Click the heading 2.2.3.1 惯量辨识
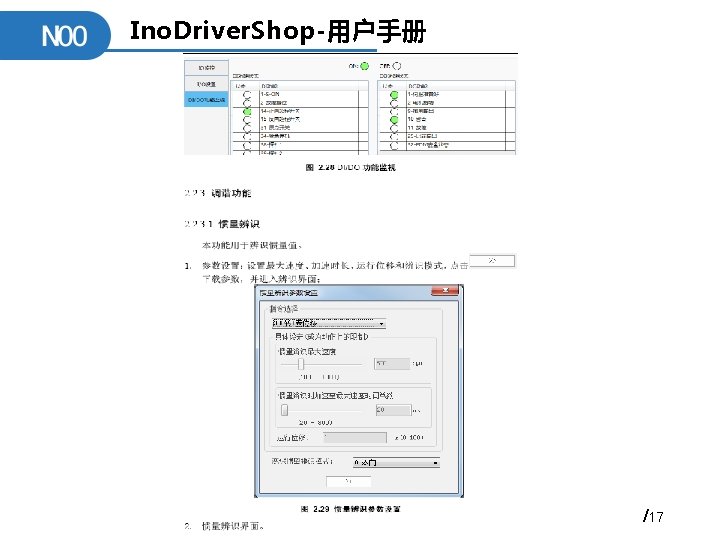 coord(222,224)
